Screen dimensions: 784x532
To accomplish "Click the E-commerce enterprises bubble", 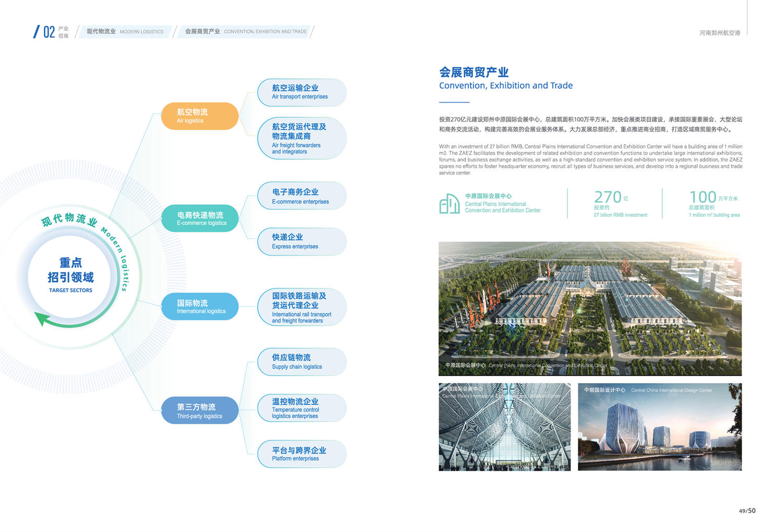I will point(302,196).
